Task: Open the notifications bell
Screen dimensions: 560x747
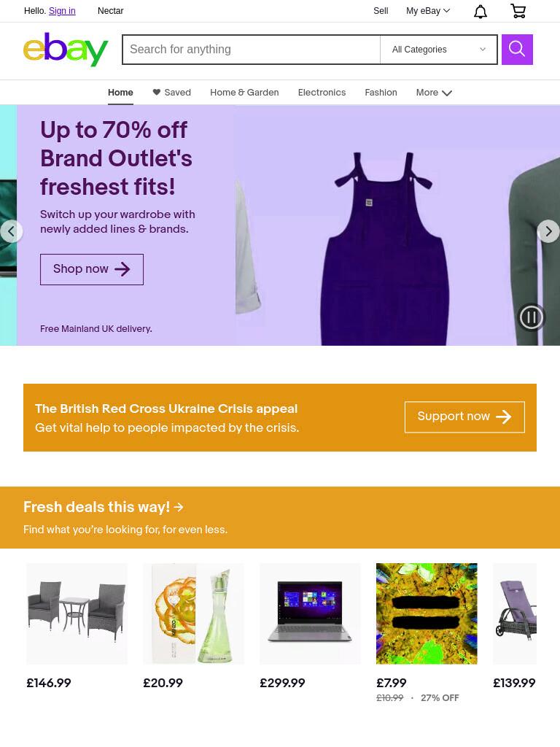Action: [480, 11]
